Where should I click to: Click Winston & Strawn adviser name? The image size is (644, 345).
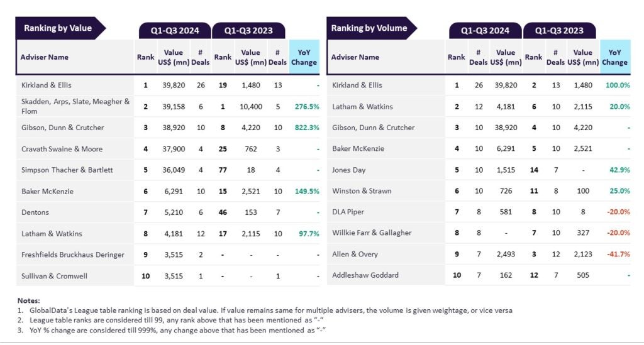coord(362,191)
